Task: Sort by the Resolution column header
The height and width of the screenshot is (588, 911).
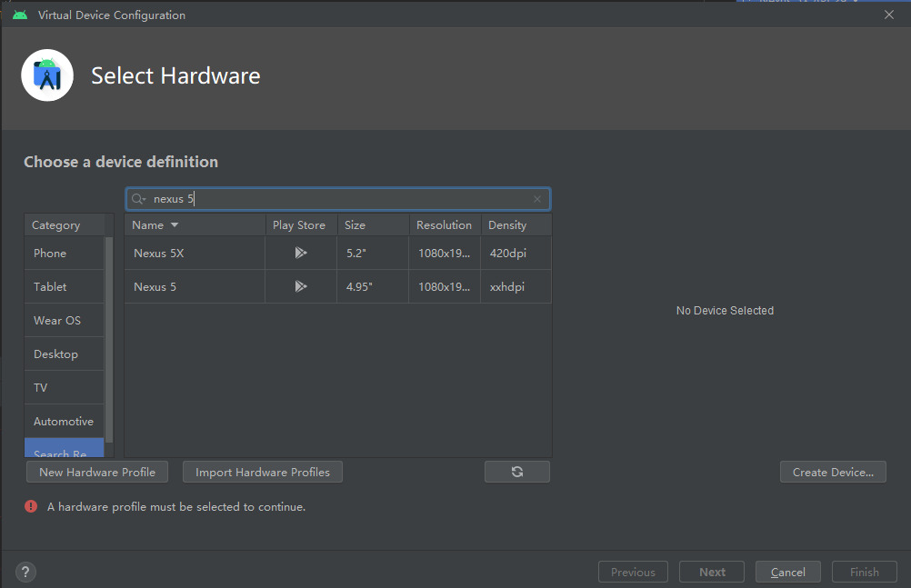Action: click(x=445, y=224)
